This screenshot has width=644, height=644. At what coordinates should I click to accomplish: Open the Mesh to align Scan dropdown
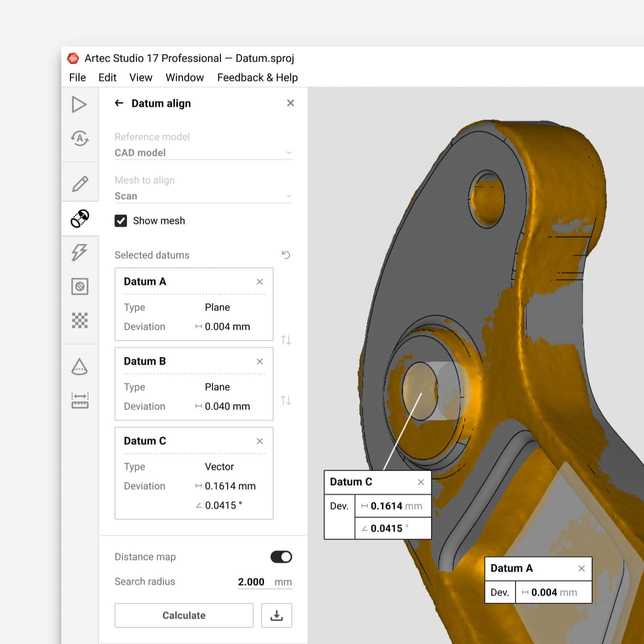203,196
